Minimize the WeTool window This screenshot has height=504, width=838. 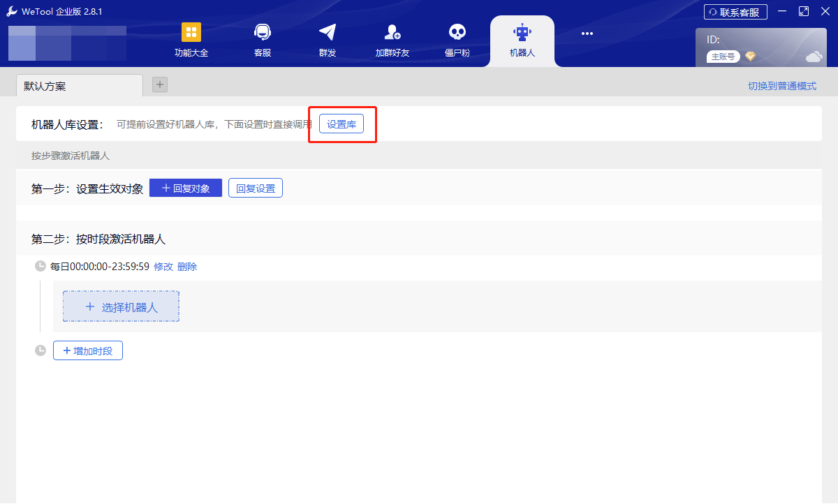tap(782, 11)
